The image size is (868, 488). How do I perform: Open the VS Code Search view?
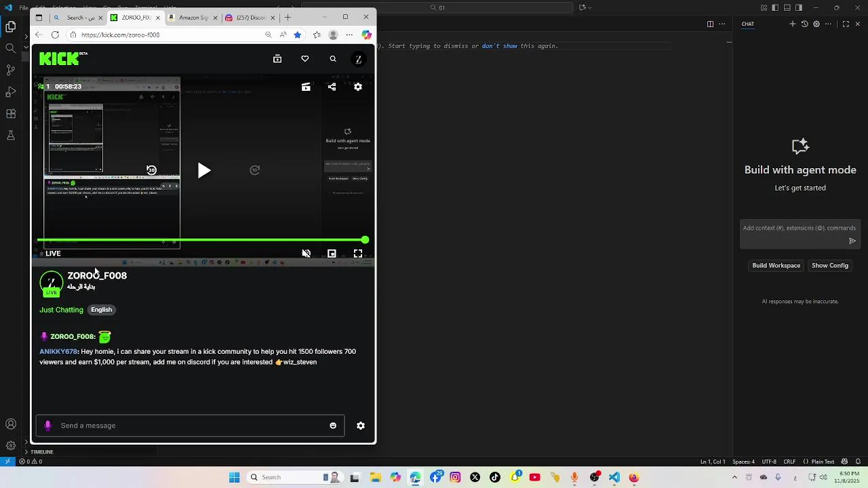[11, 48]
